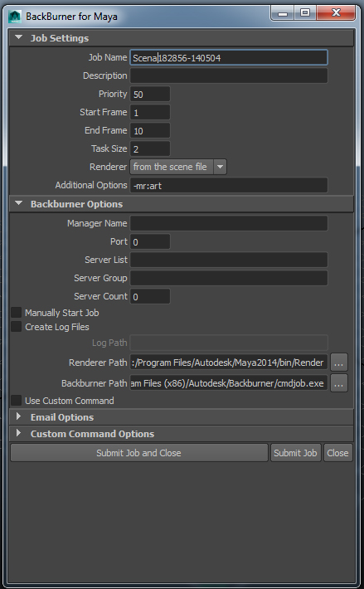
Task: Open the Renderer dropdown
Action: coord(178,167)
